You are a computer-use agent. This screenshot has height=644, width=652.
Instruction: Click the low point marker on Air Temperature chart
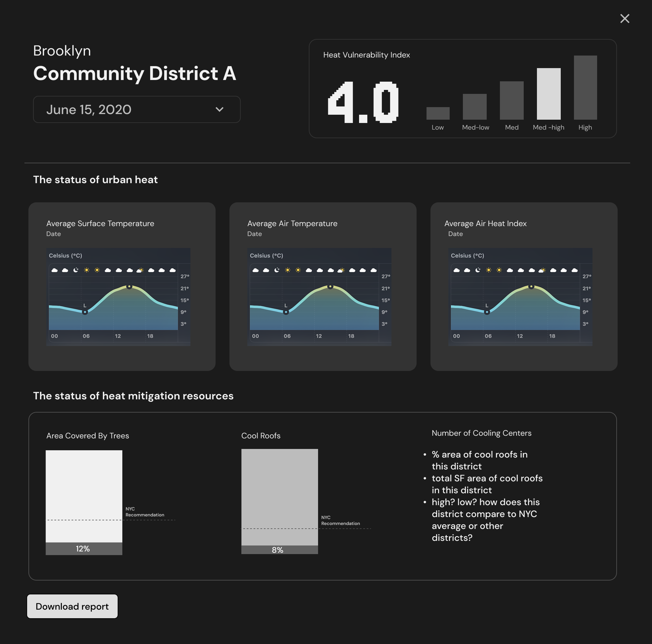click(286, 312)
